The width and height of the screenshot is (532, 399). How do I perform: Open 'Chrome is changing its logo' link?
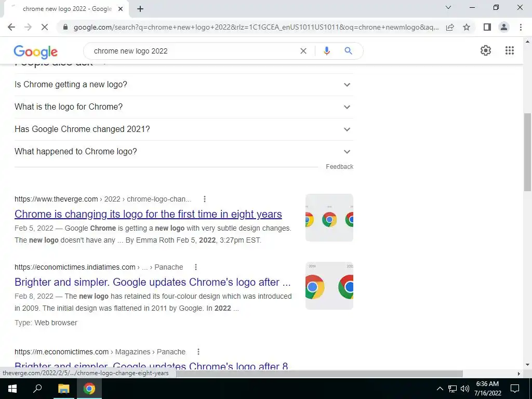[x=148, y=214]
